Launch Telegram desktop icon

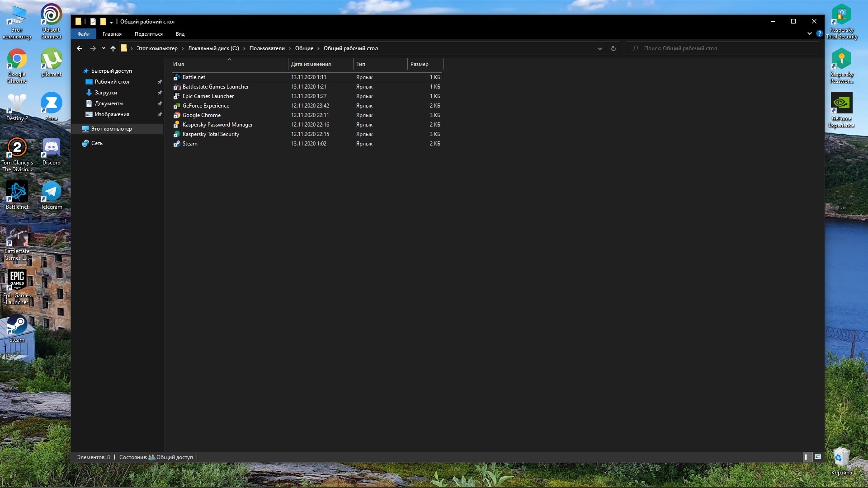coord(51,195)
